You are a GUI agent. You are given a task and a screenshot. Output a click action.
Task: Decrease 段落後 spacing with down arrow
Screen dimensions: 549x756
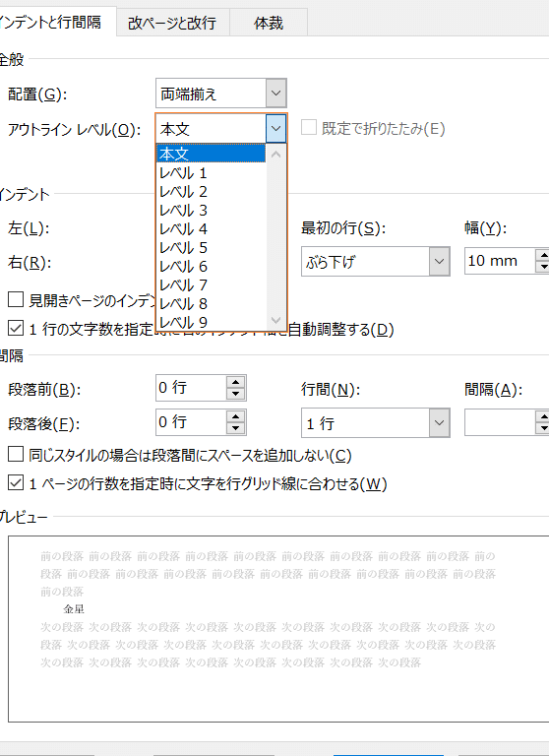(x=236, y=428)
